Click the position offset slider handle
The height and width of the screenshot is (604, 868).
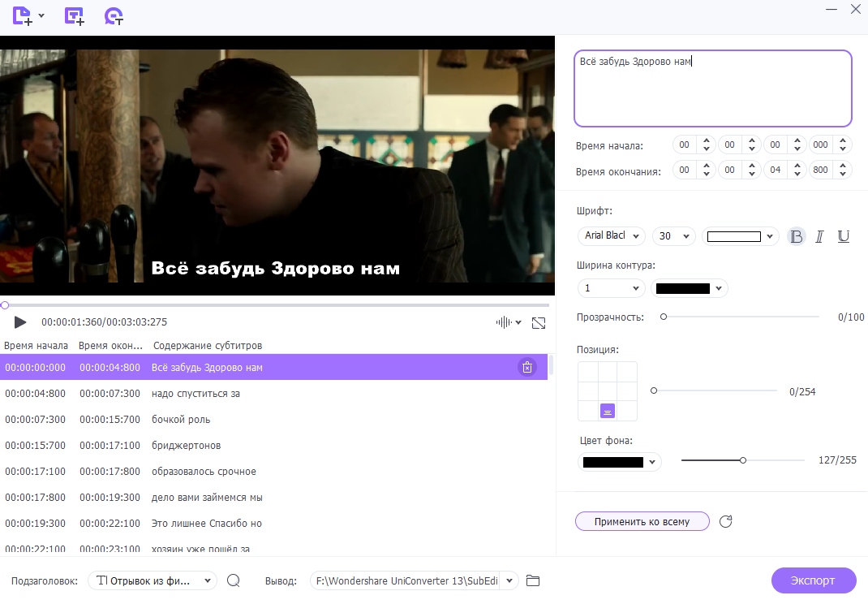point(654,390)
